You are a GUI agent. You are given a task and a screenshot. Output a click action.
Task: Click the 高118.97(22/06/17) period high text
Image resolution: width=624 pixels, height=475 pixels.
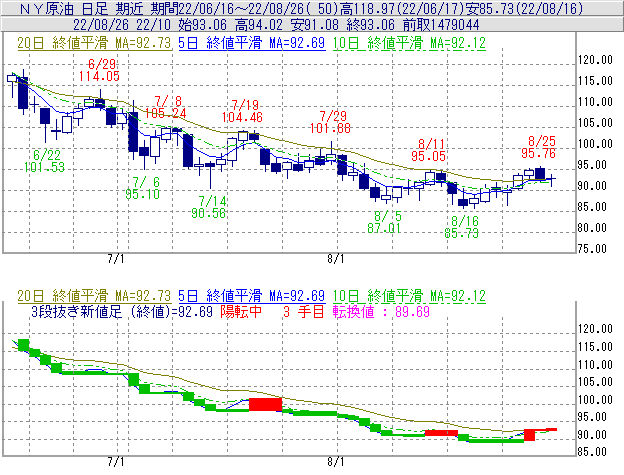402,8
